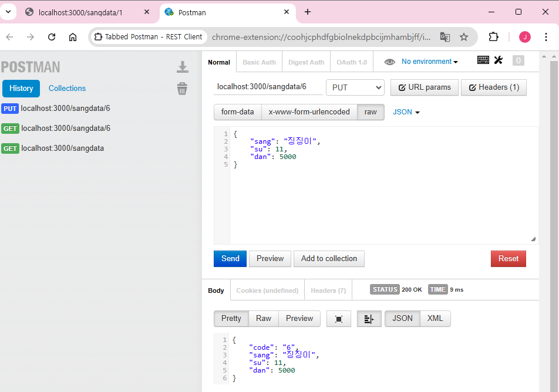The image size is (559, 392).
Task: Select the OAuth 1.0 tab
Action: pyautogui.click(x=352, y=62)
